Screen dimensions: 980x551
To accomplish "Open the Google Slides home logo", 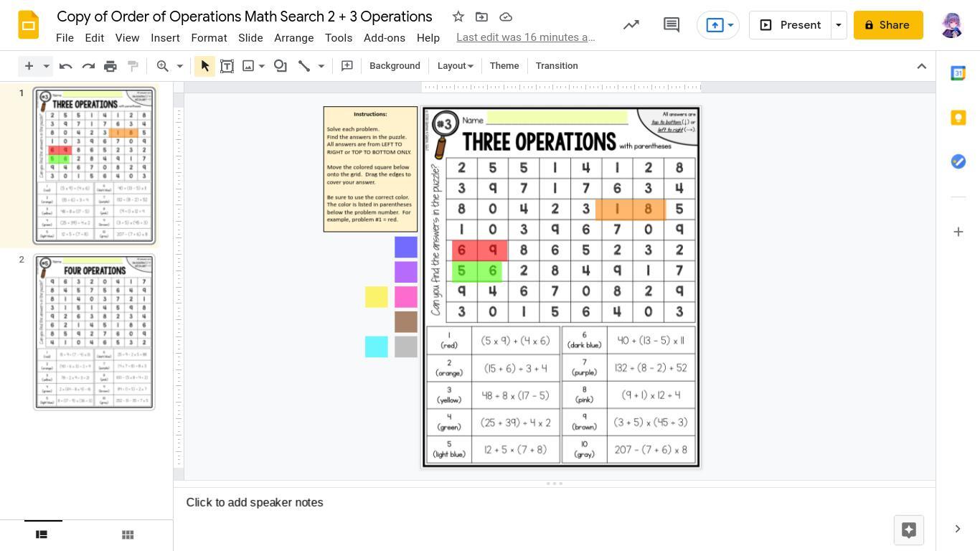I will (x=28, y=25).
